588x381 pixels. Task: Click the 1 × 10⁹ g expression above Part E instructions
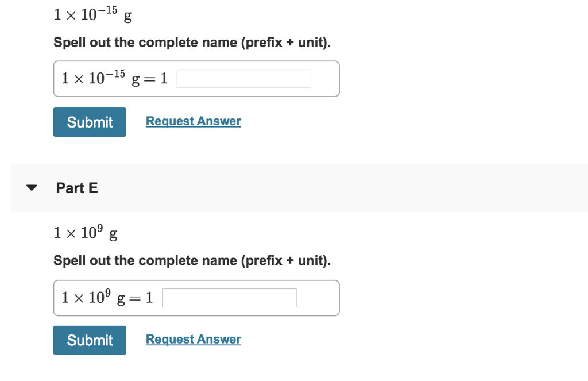85,232
